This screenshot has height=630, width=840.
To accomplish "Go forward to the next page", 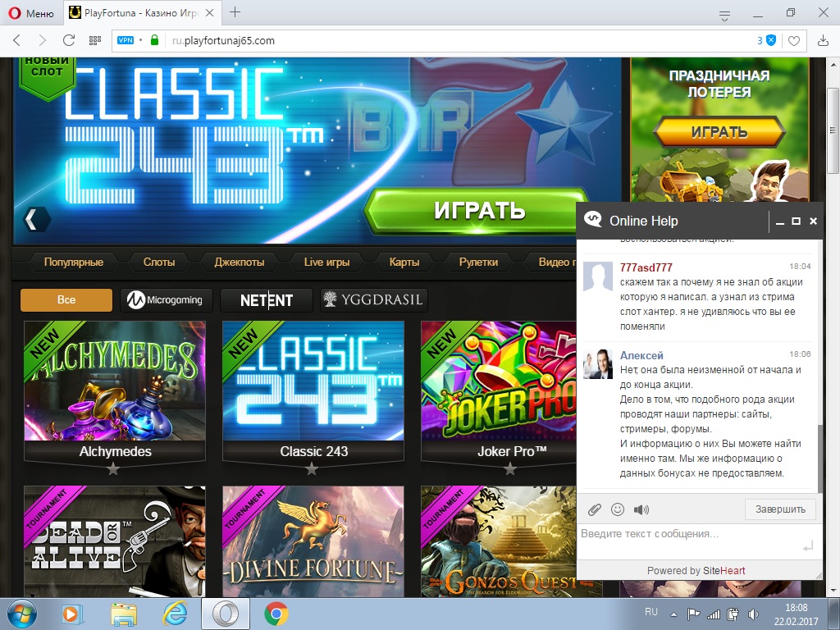I will point(43,40).
